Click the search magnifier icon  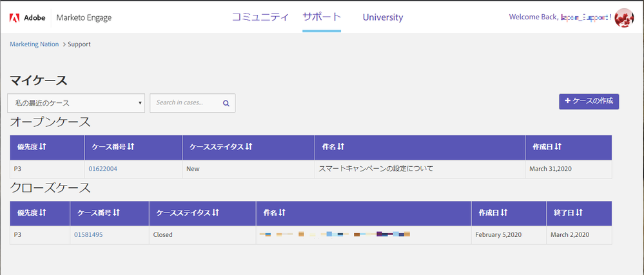coord(226,103)
